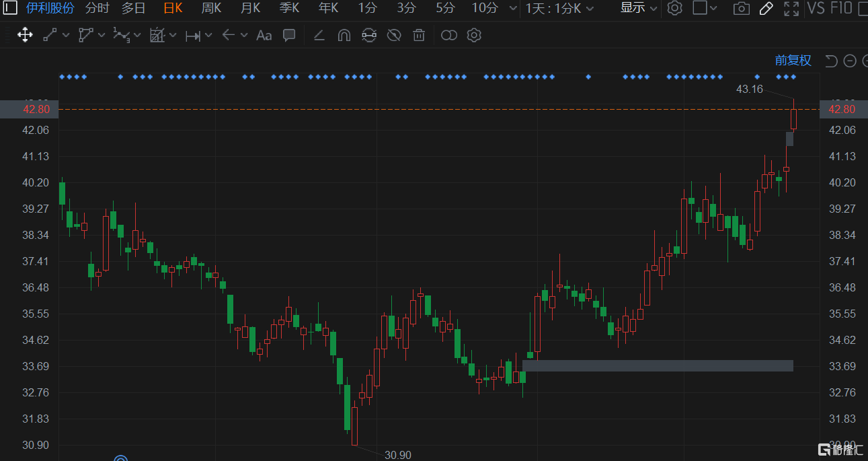The image size is (868, 461).
Task: Expand projection tool options arrow
Action: pyautogui.click(x=173, y=35)
